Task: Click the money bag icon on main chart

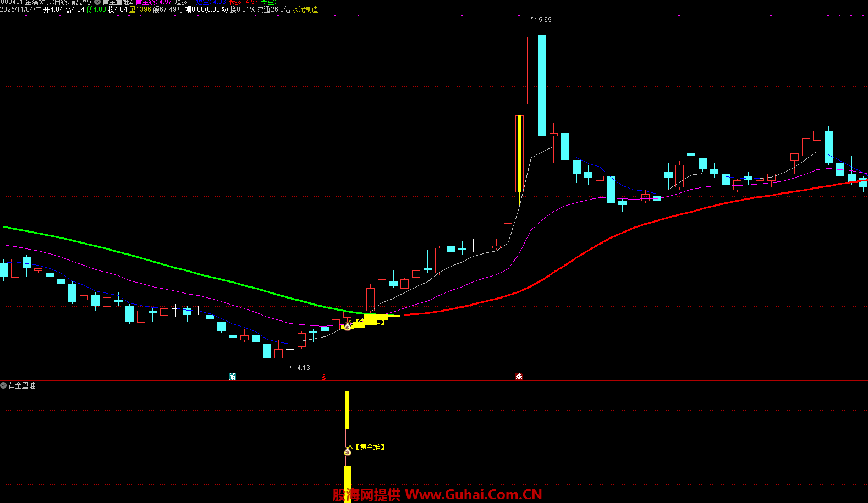Action: pyautogui.click(x=347, y=327)
